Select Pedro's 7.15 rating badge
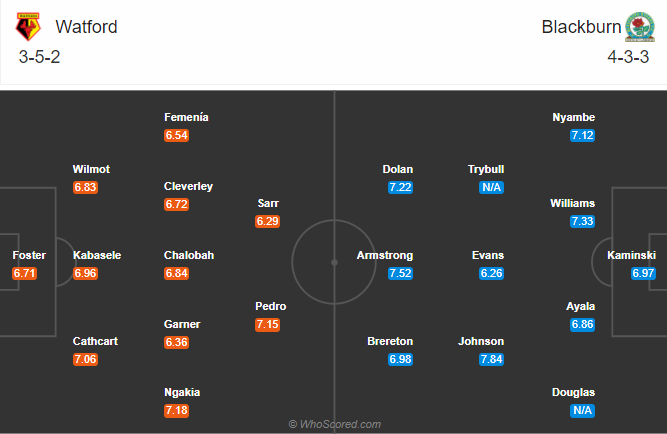The image size is (667, 434). [x=267, y=325]
